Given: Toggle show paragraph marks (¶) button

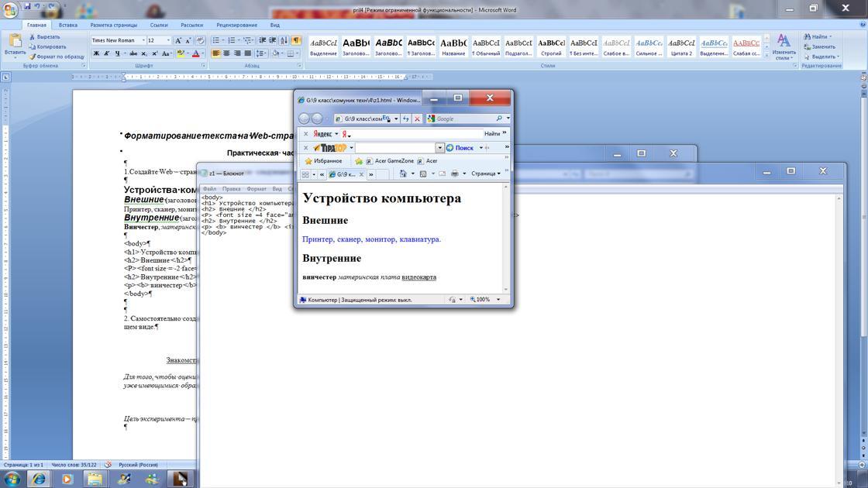Looking at the screenshot, I should tap(295, 40).
